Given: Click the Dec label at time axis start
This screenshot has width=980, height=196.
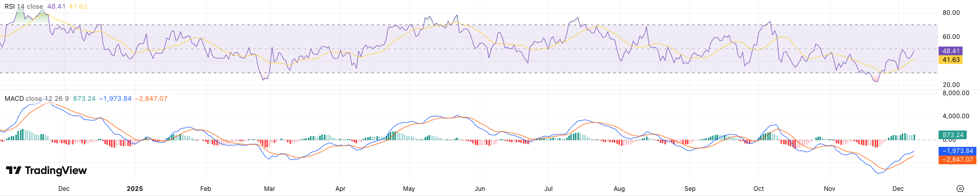Looking at the screenshot, I should click(64, 189).
